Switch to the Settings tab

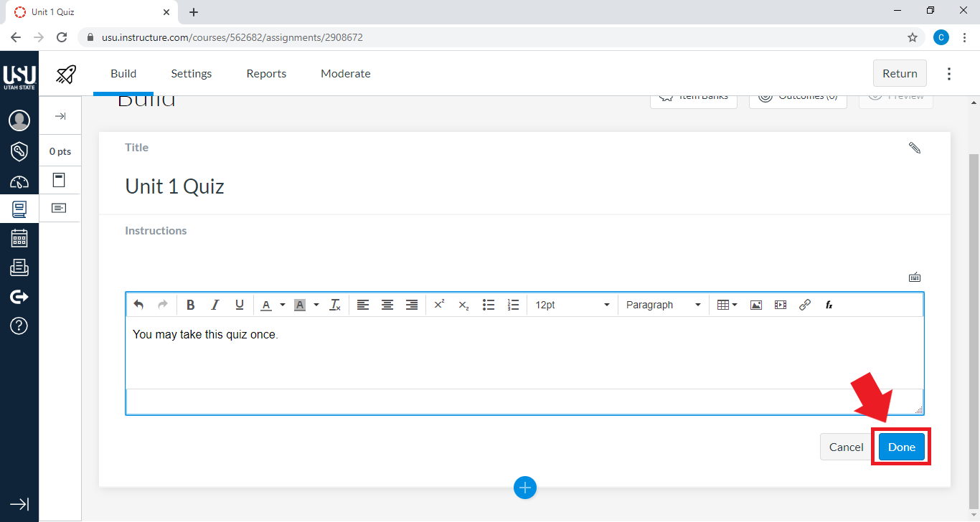coord(192,73)
